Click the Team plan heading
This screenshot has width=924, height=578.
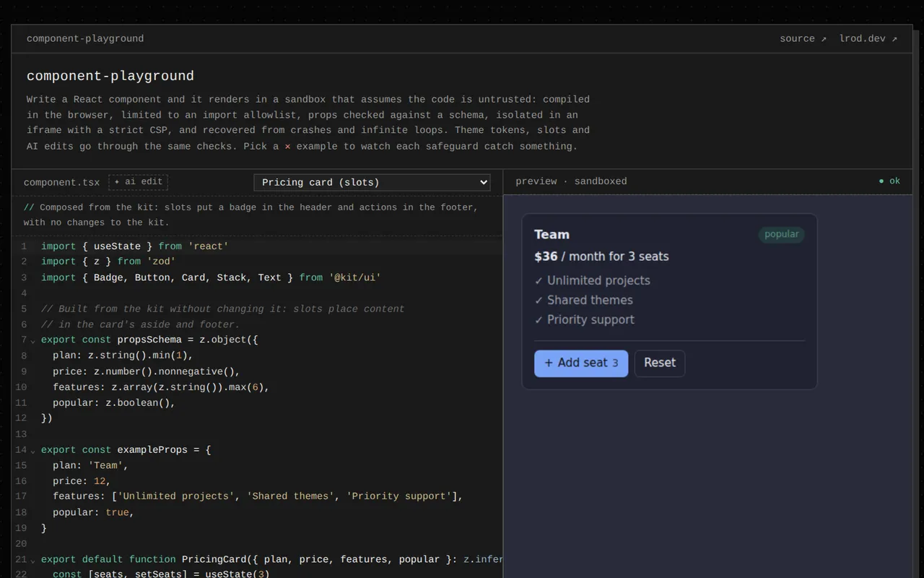coord(552,234)
